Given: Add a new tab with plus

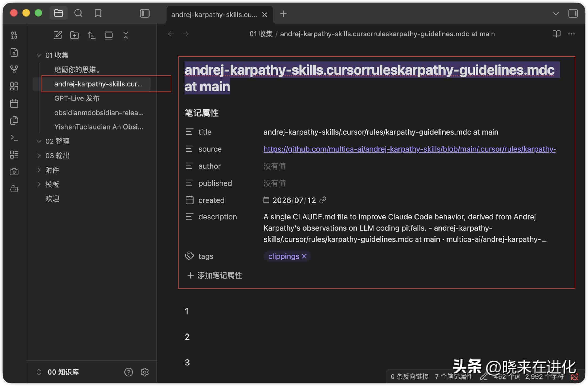Looking at the screenshot, I should point(283,13).
